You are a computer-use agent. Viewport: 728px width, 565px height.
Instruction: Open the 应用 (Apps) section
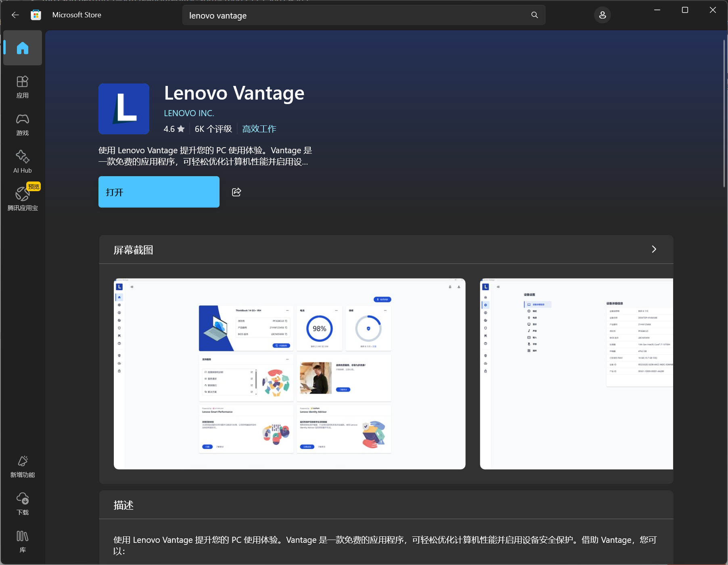pyautogui.click(x=23, y=87)
